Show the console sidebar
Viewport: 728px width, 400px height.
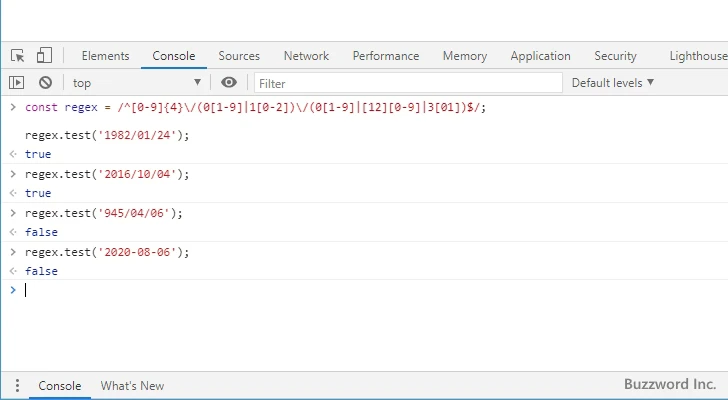tap(17, 83)
